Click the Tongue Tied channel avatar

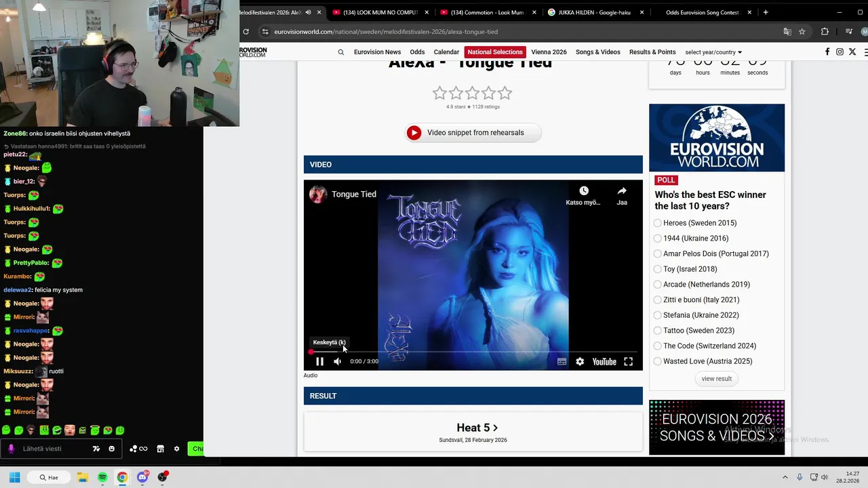[x=318, y=194]
